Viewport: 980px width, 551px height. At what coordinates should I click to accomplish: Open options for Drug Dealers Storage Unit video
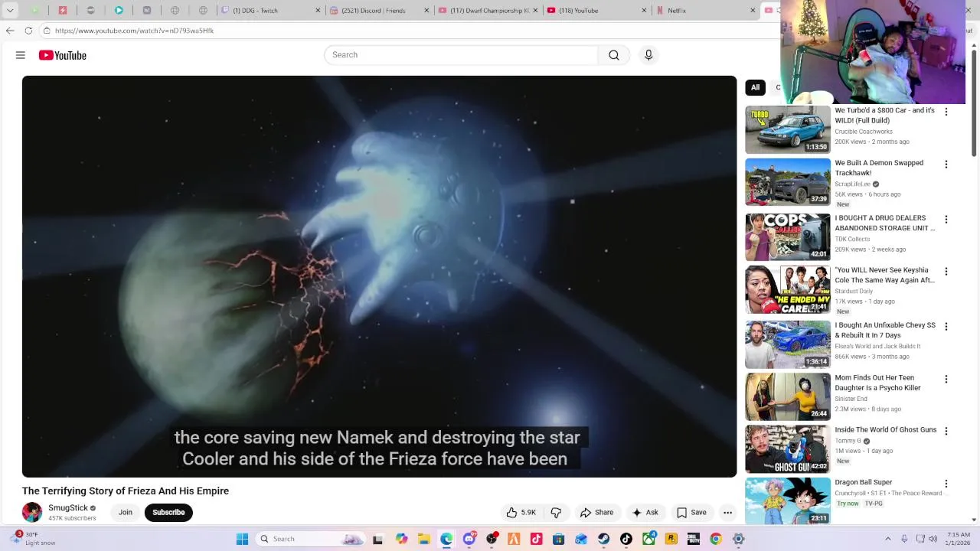(x=946, y=220)
